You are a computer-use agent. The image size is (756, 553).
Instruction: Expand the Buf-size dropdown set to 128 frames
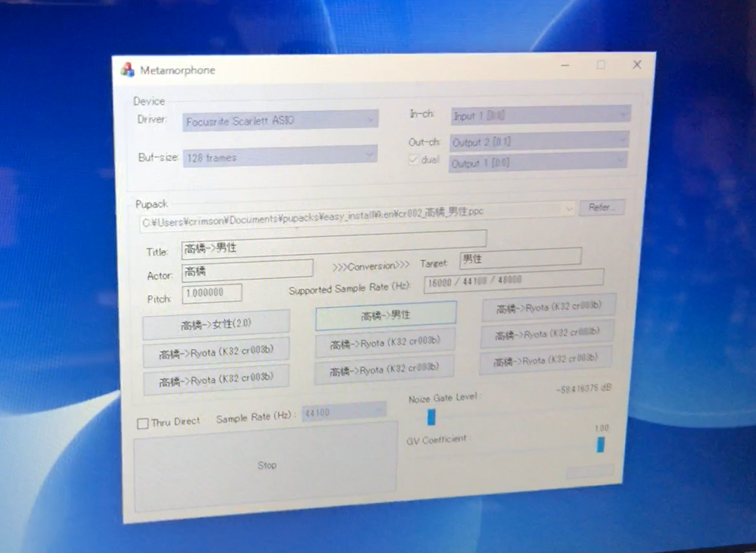[x=280, y=157]
